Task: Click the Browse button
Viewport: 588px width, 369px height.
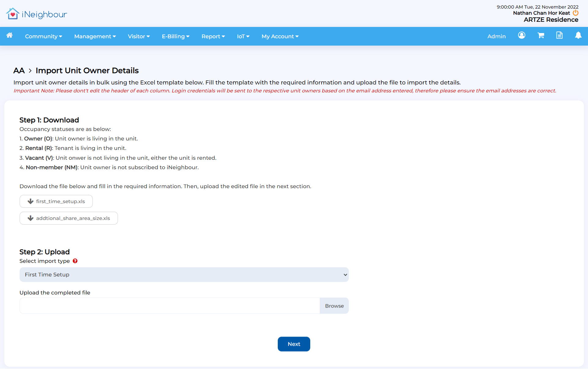Action: point(334,306)
